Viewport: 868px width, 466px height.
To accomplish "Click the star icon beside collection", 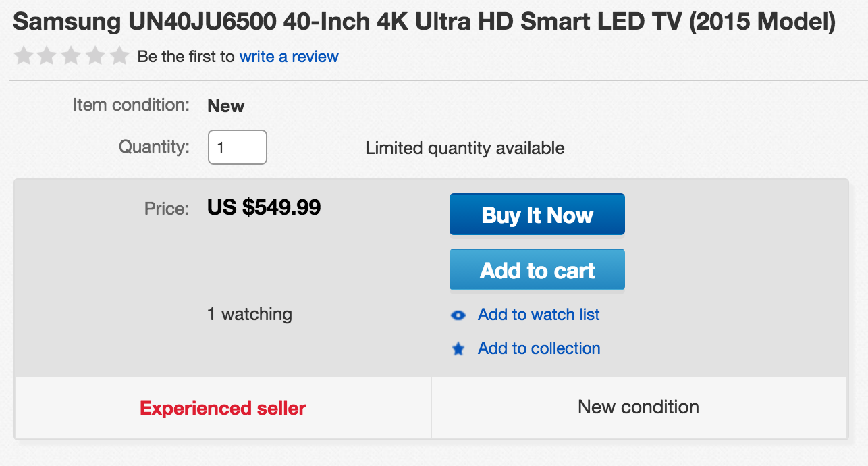I will [x=458, y=349].
